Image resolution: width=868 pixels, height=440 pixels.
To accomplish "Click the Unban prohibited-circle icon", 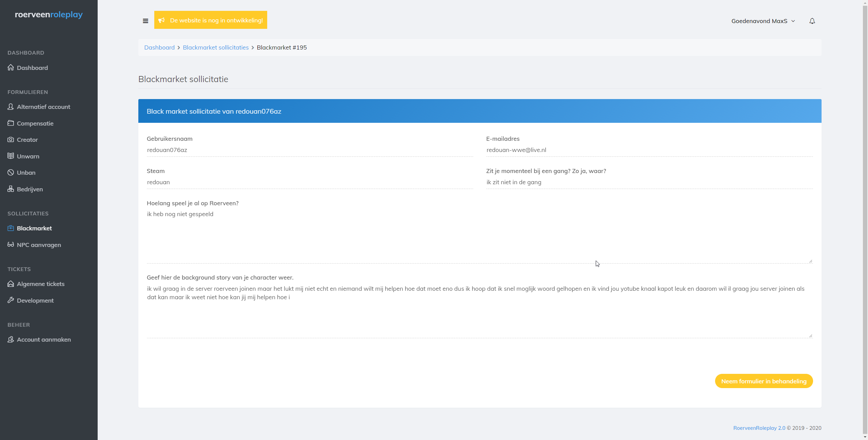I will tap(11, 172).
